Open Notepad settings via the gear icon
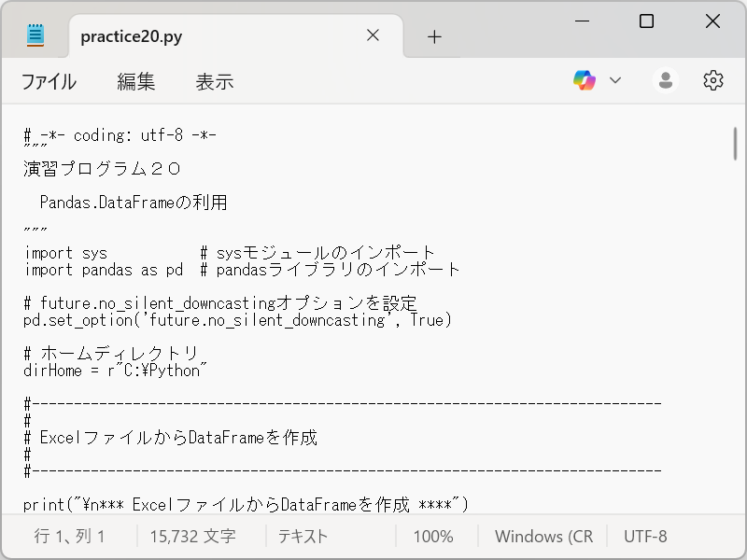This screenshot has width=747, height=560. 712,79
